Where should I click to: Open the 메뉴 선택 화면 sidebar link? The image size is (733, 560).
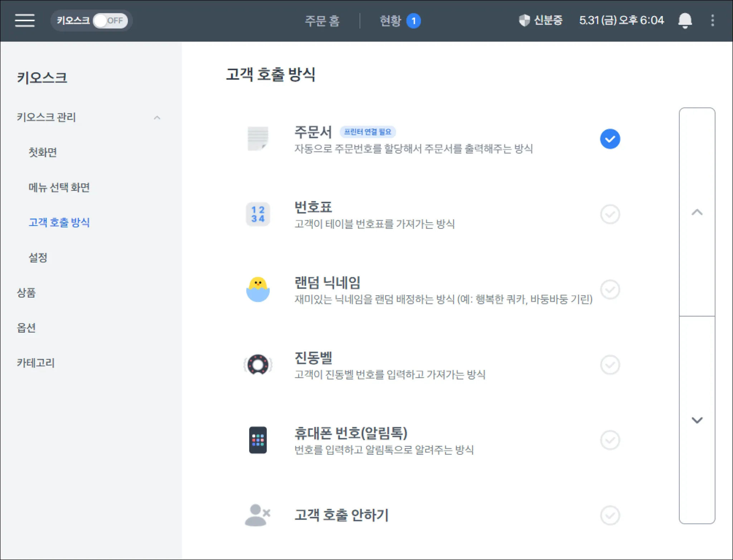coord(59,187)
